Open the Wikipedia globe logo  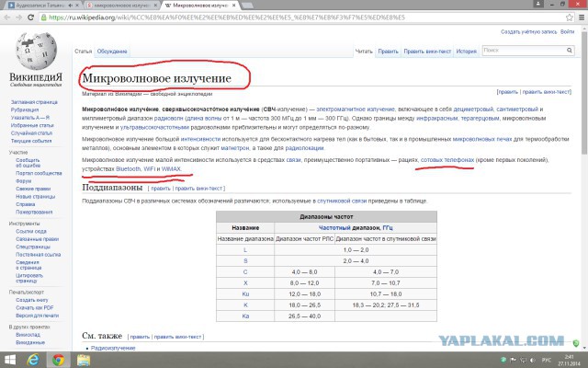tap(36, 52)
